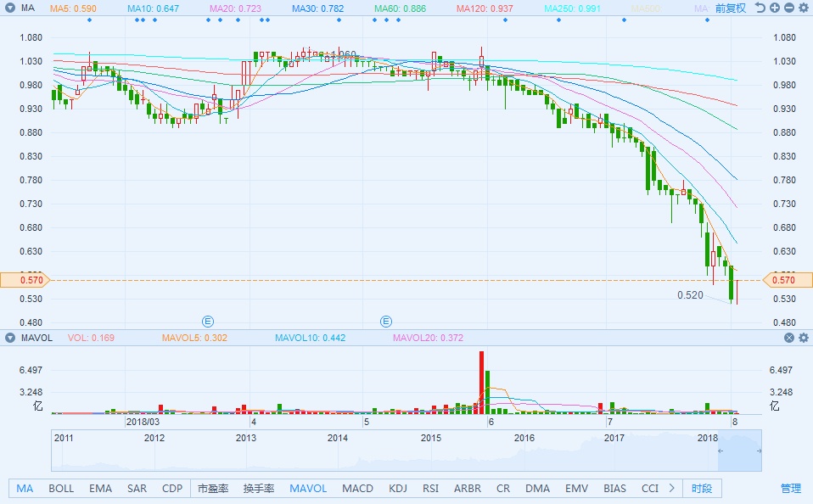Click the 2016 area in the timeline navigator
The width and height of the screenshot is (813, 504).
coord(524,438)
